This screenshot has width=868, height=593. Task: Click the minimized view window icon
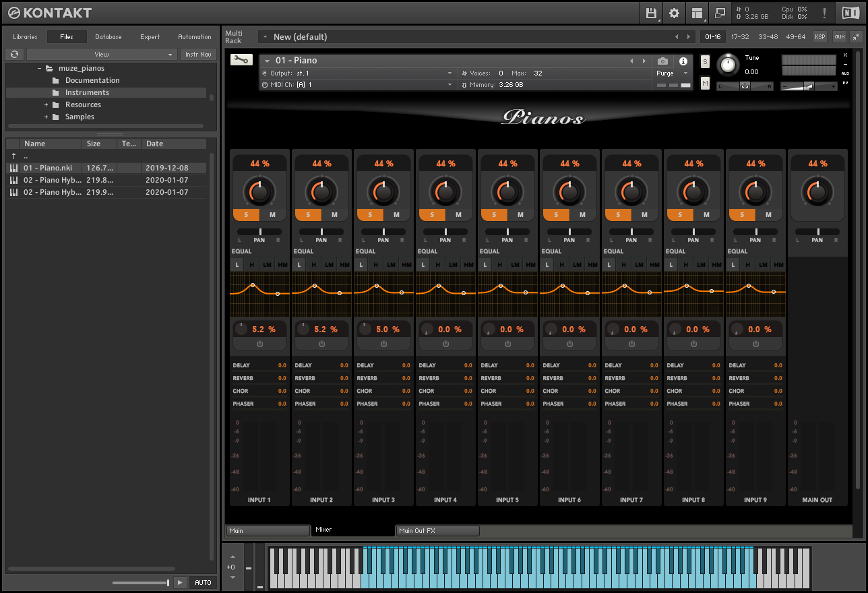(x=720, y=13)
